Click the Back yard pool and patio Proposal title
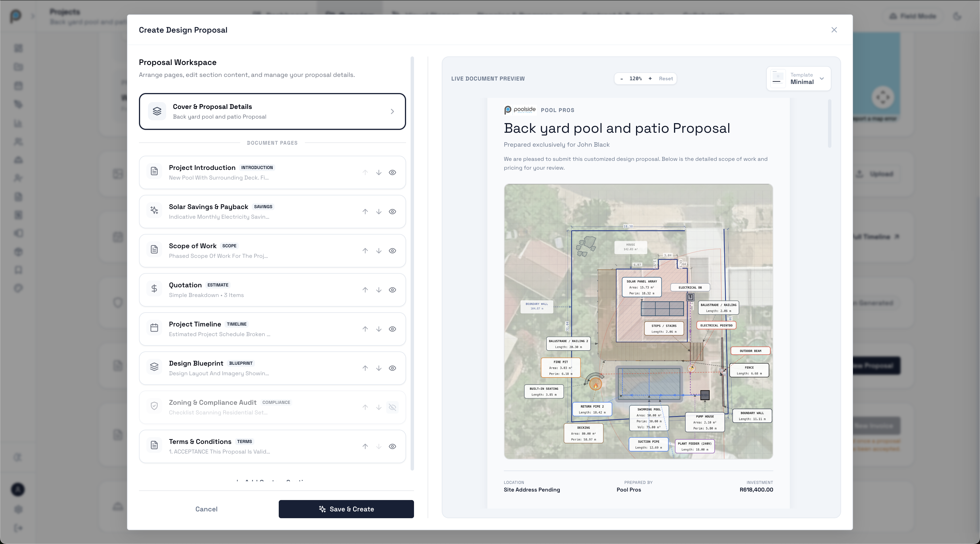 617,128
